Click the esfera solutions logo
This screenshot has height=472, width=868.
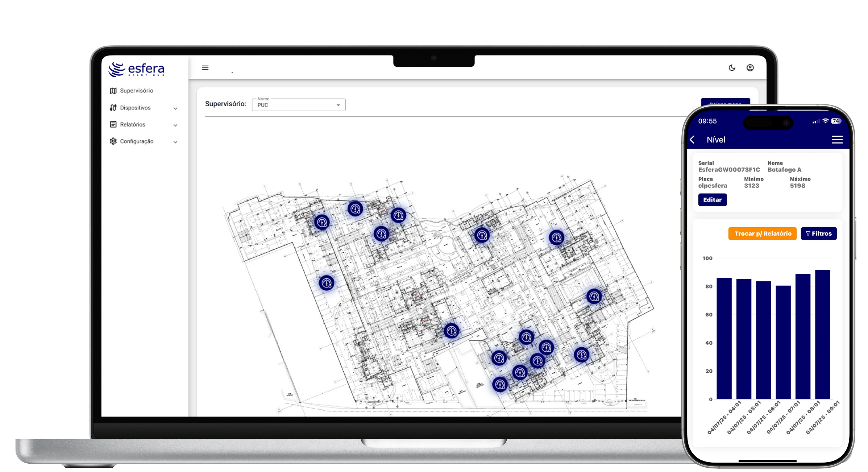pyautogui.click(x=136, y=69)
